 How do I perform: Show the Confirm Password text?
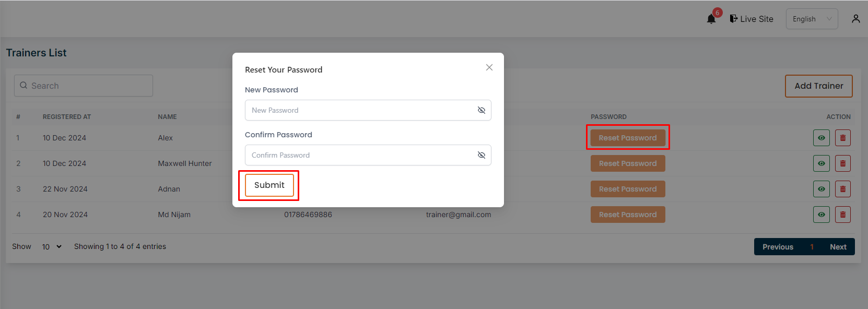[482, 155]
